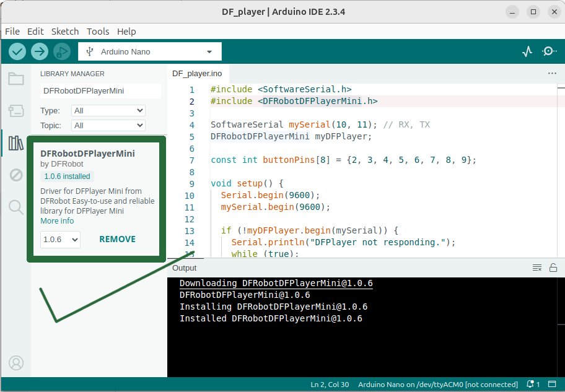Click REMOVE to uninstall DFRobotDFPlayerMini

(x=117, y=239)
